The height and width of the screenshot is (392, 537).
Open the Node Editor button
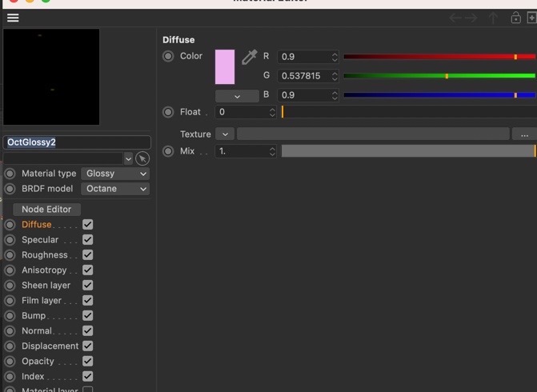(x=46, y=209)
